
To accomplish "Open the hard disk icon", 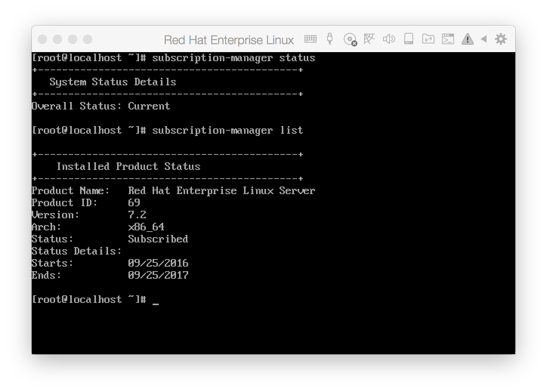I will 409,39.
